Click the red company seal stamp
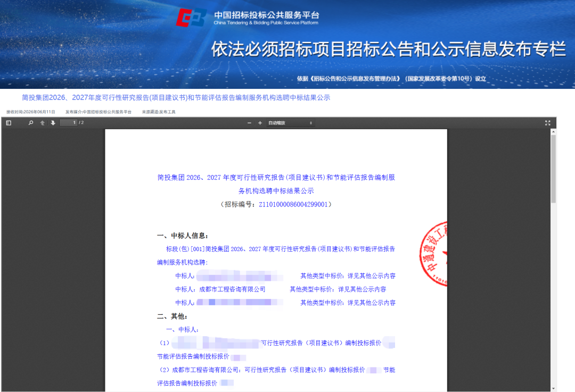Image resolution: width=575 pixels, height=392 pixels. point(434,254)
